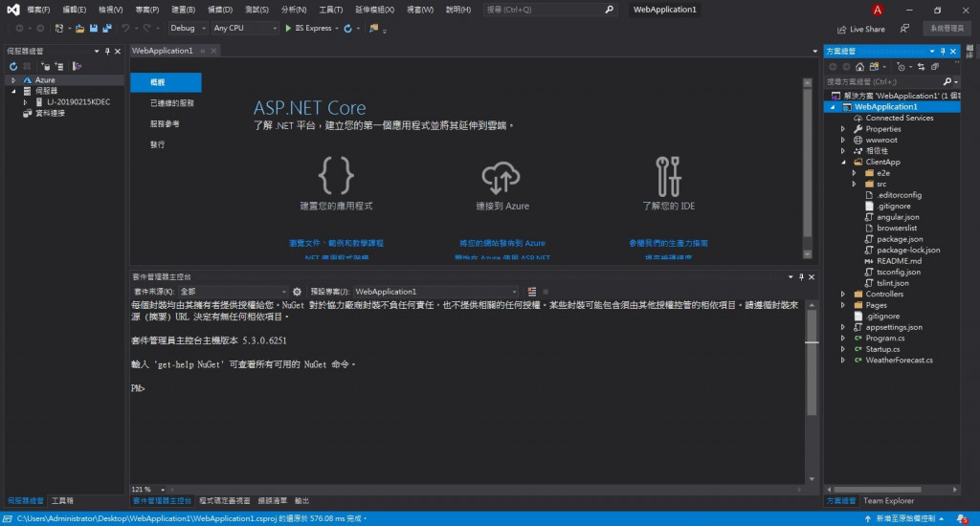Clear the Package Manager Console icon
The height and width of the screenshot is (526, 980).
pos(532,292)
